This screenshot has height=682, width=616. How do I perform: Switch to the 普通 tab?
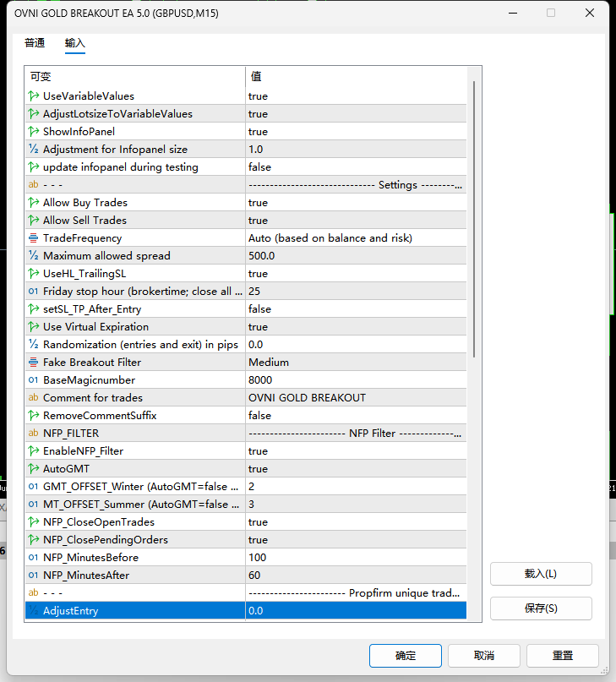click(35, 42)
